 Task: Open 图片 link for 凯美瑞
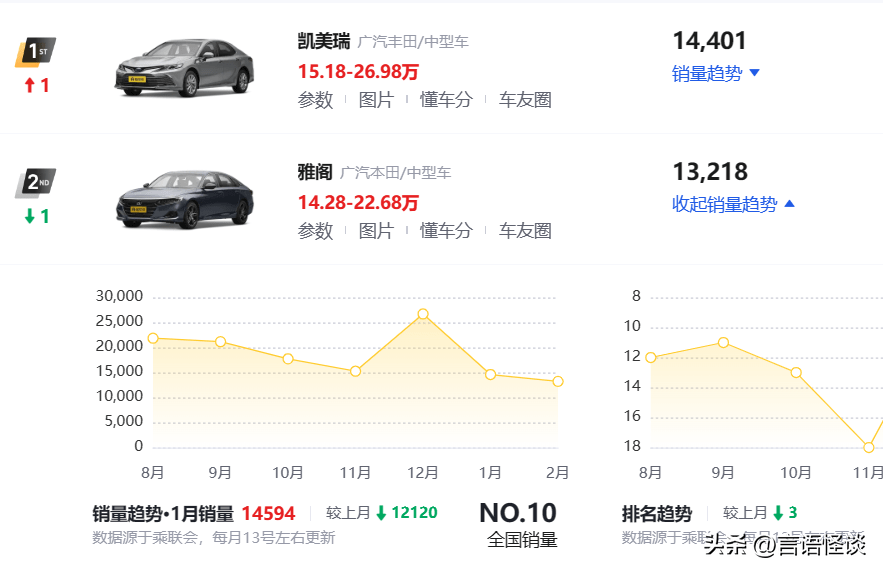[376, 100]
